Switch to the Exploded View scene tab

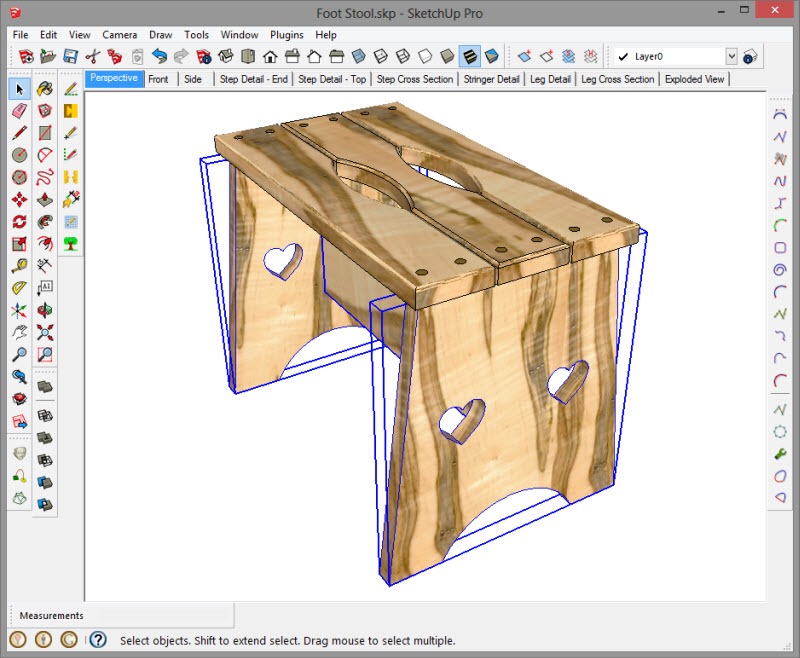[x=696, y=79]
